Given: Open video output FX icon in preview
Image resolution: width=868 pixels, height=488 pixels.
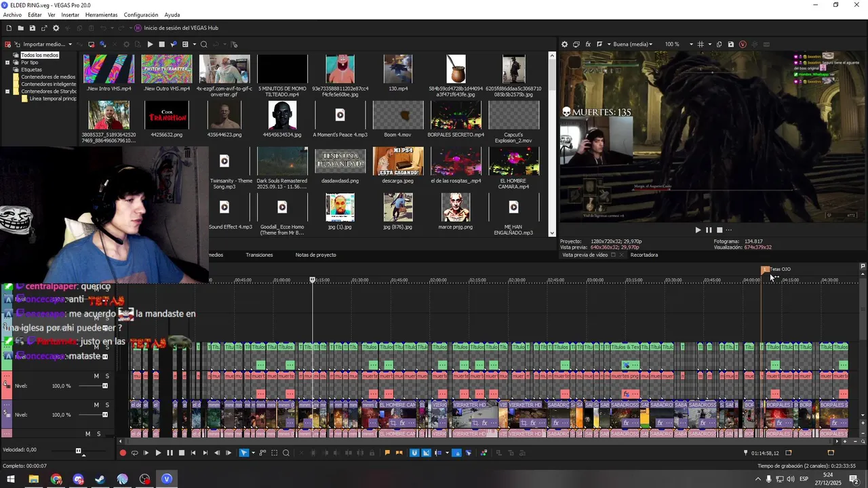Looking at the screenshot, I should click(x=588, y=44).
